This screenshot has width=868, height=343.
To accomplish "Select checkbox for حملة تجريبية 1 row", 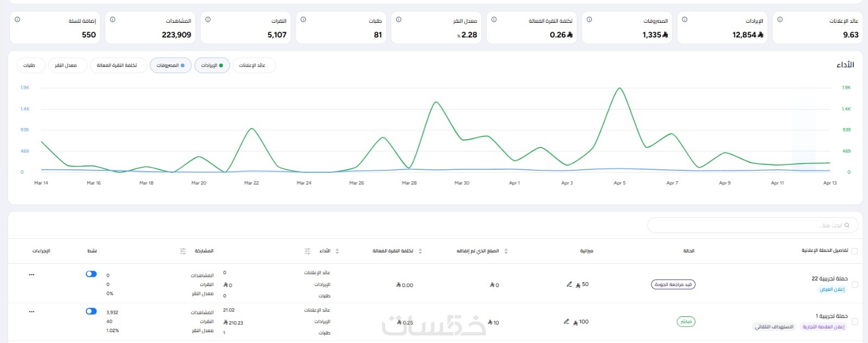I will [855, 322].
